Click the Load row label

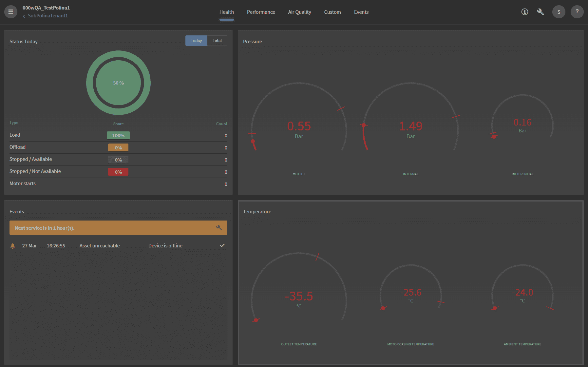pos(15,135)
